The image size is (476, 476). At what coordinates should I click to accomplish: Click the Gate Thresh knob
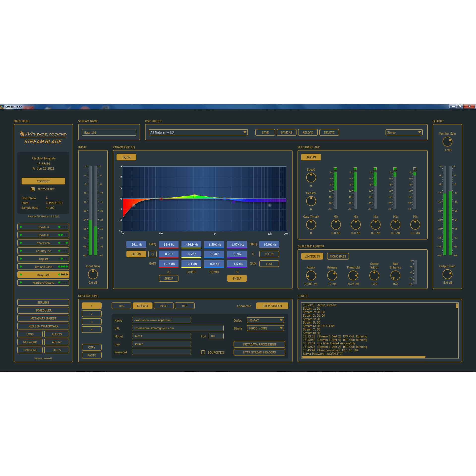pos(311,225)
